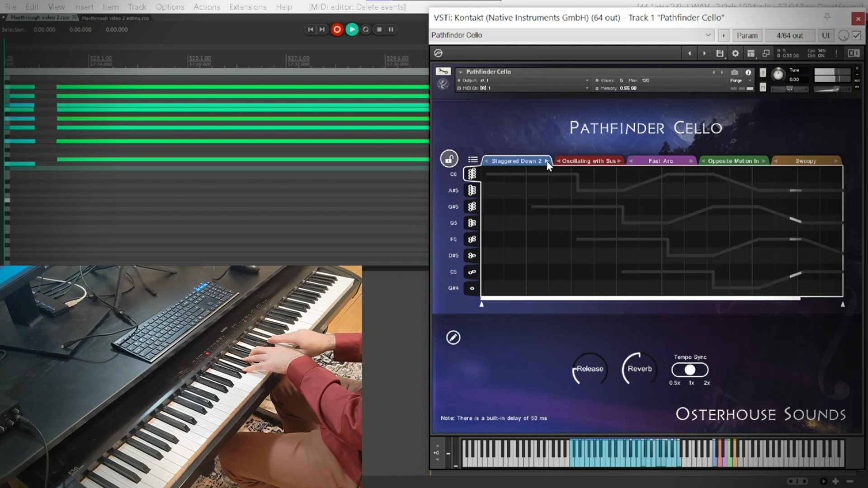Click the instrument snapshot camera icon
The width and height of the screenshot is (868, 488).
click(735, 72)
